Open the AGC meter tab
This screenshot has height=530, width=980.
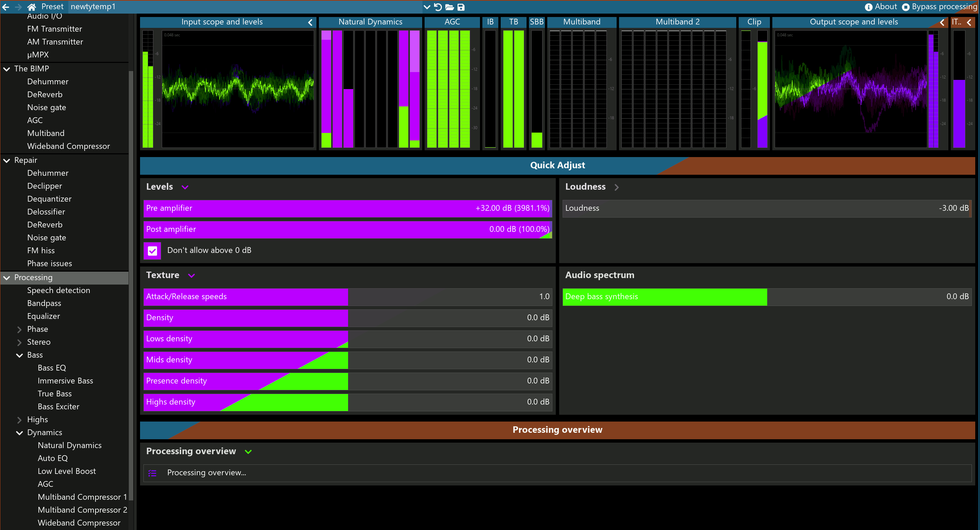[x=452, y=22]
